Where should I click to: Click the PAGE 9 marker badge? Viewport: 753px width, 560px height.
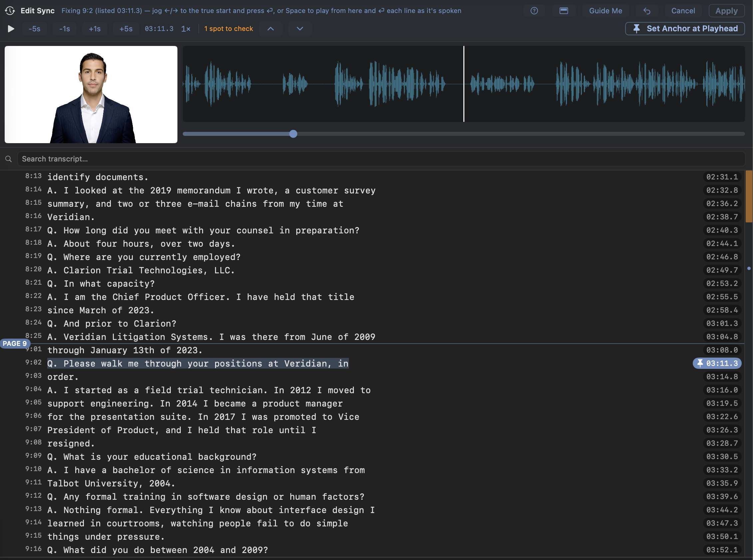[x=15, y=343]
